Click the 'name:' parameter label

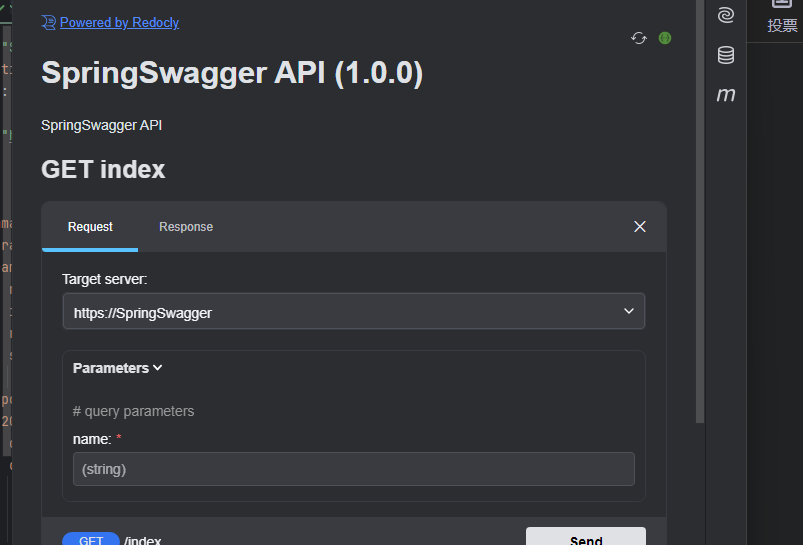[x=92, y=439]
